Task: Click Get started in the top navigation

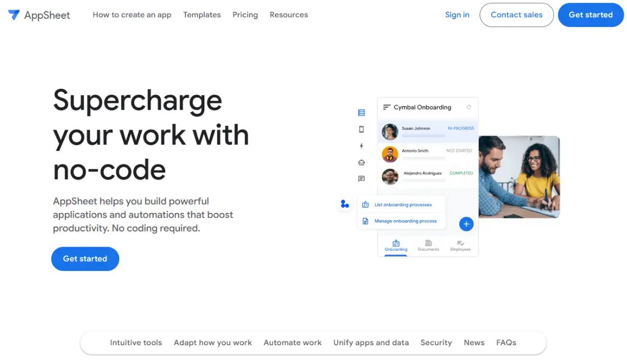Action: pyautogui.click(x=591, y=15)
